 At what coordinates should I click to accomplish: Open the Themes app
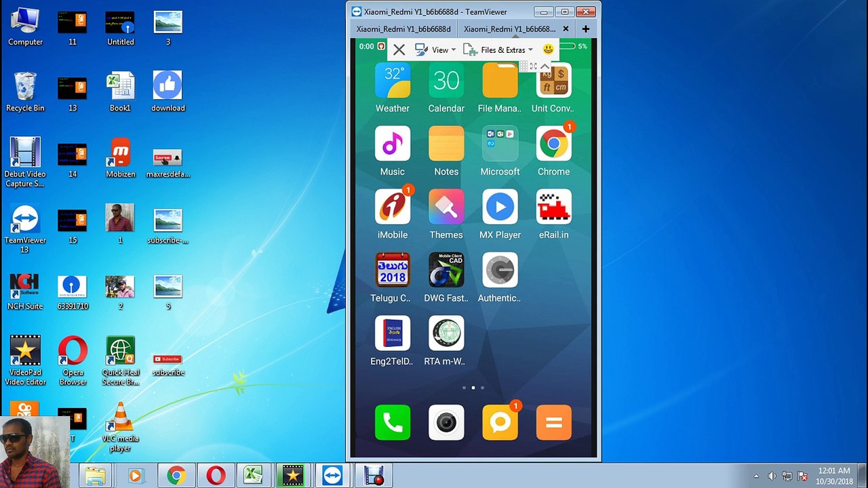click(x=446, y=207)
